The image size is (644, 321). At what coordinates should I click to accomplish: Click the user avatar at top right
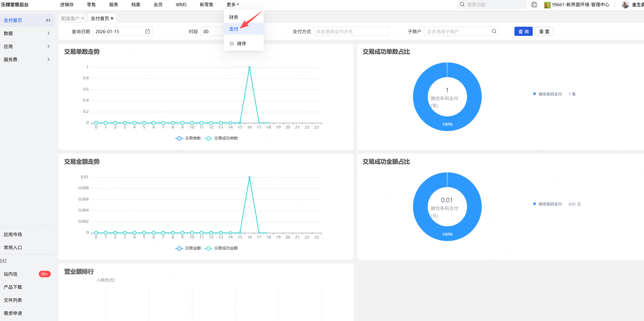pyautogui.click(x=625, y=5)
